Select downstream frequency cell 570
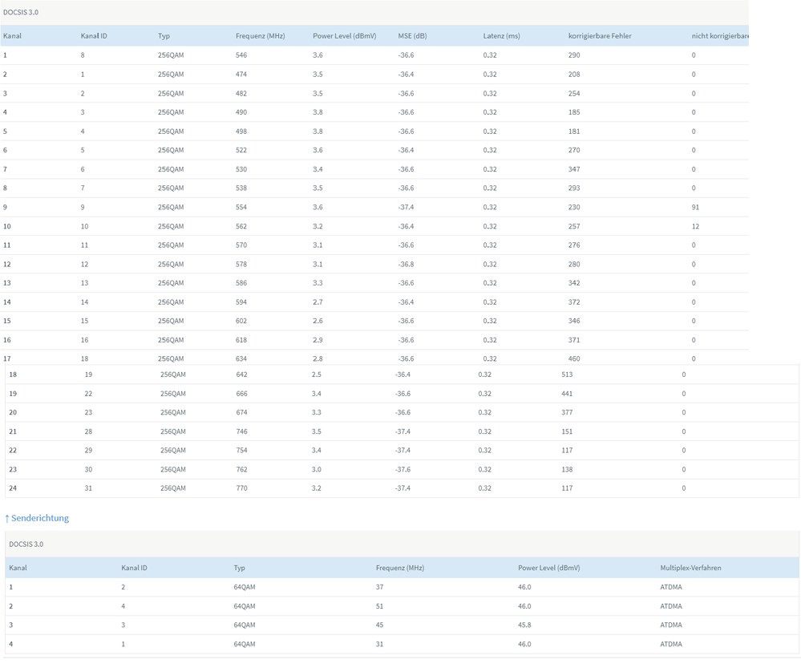The height and width of the screenshot is (672, 801). coord(241,245)
